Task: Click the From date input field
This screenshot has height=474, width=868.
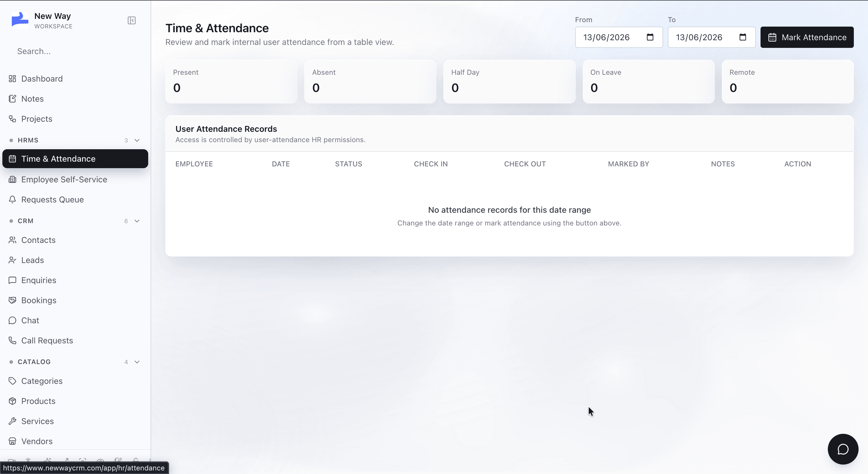Action: click(619, 37)
